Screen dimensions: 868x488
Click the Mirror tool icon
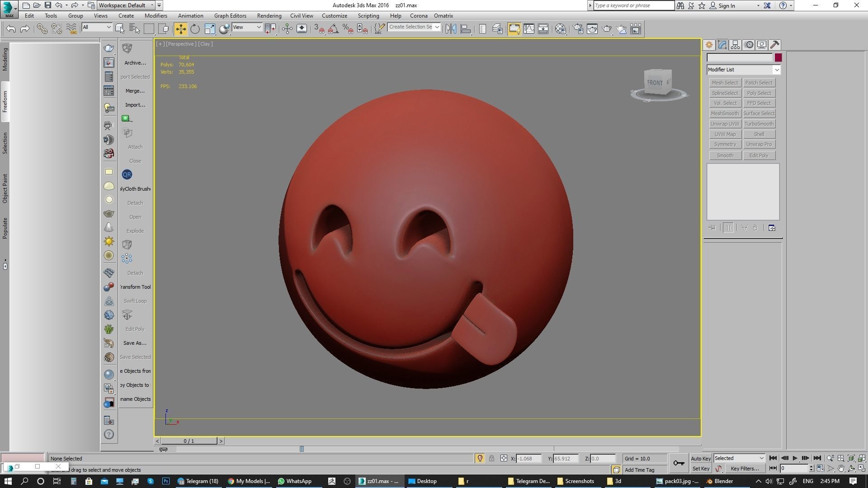pos(451,29)
